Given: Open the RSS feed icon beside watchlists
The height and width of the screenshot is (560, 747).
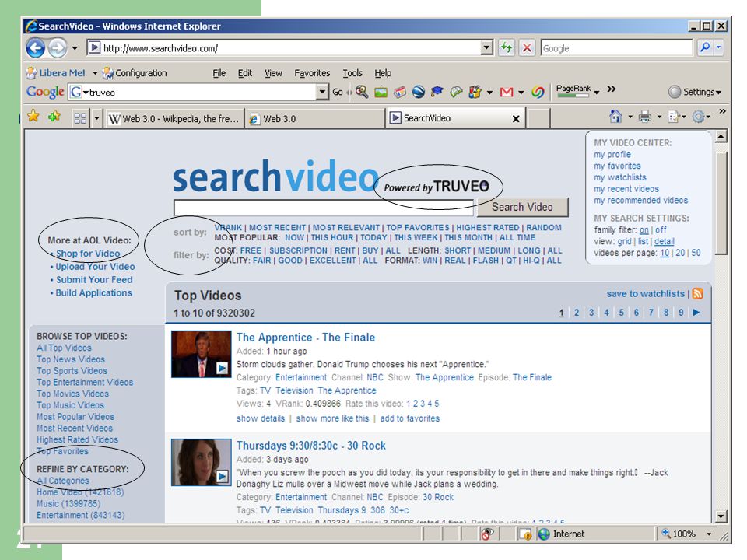Looking at the screenshot, I should pyautogui.click(x=697, y=293).
